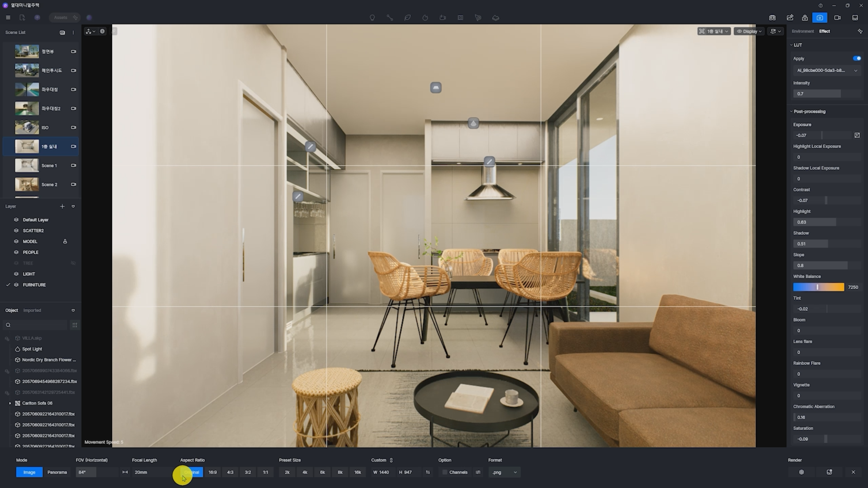Screen dimensions: 868x488
Task: Switch to the Object tab
Action: tap(12, 310)
